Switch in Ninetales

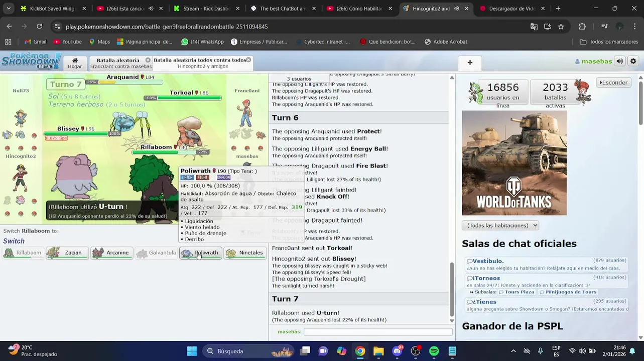(x=245, y=253)
